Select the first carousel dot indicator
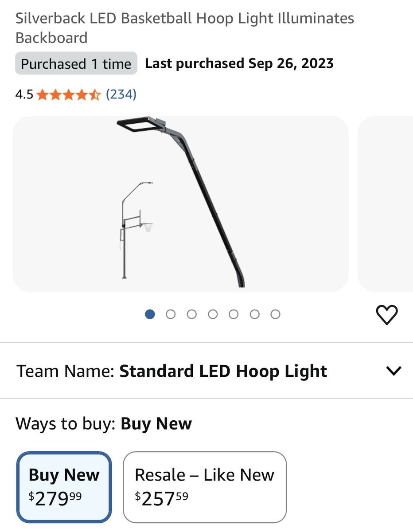 pos(150,314)
